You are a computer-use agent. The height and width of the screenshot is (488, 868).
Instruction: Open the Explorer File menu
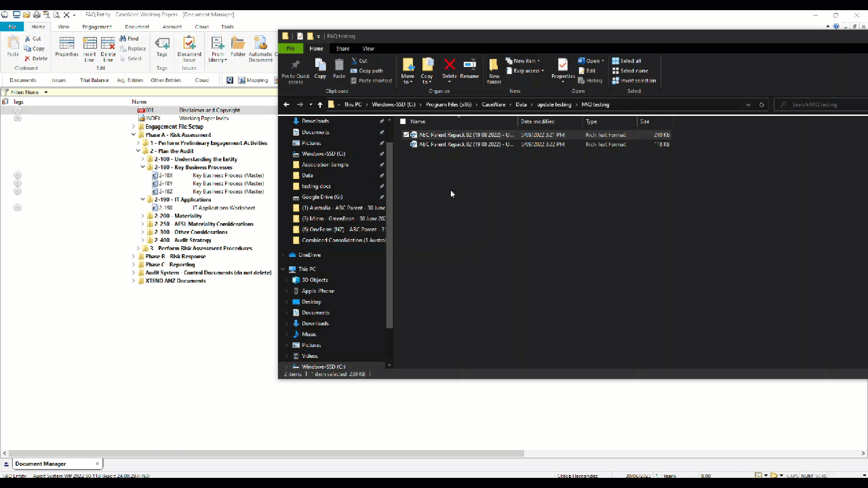[290, 49]
